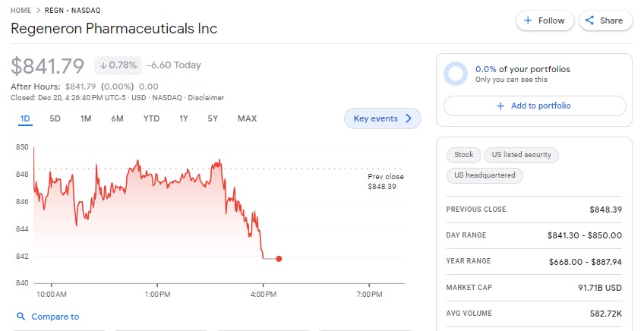
Task: Open the Key events chevron
Action: 409,118
